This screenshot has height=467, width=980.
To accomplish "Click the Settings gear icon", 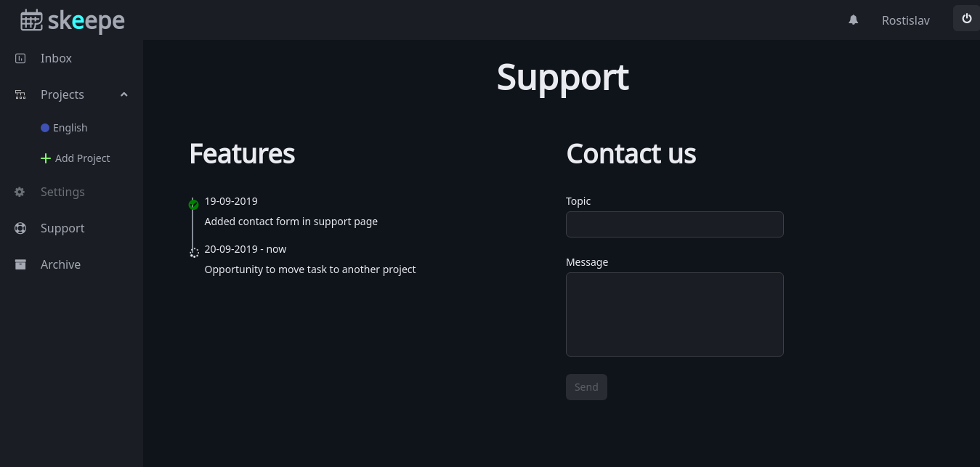I will [x=20, y=192].
